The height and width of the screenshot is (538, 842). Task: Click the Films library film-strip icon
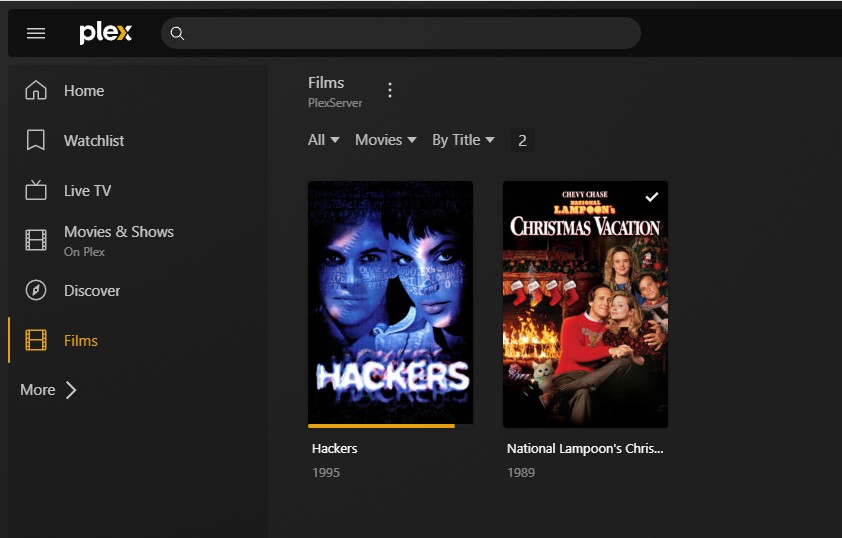pyautogui.click(x=36, y=340)
